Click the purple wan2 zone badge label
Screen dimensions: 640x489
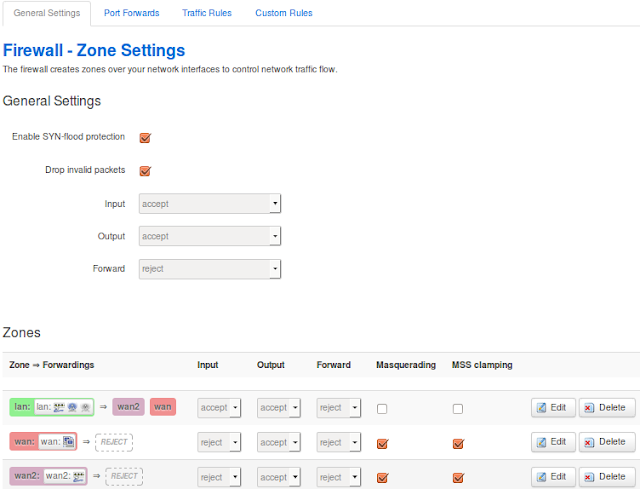pos(27,476)
